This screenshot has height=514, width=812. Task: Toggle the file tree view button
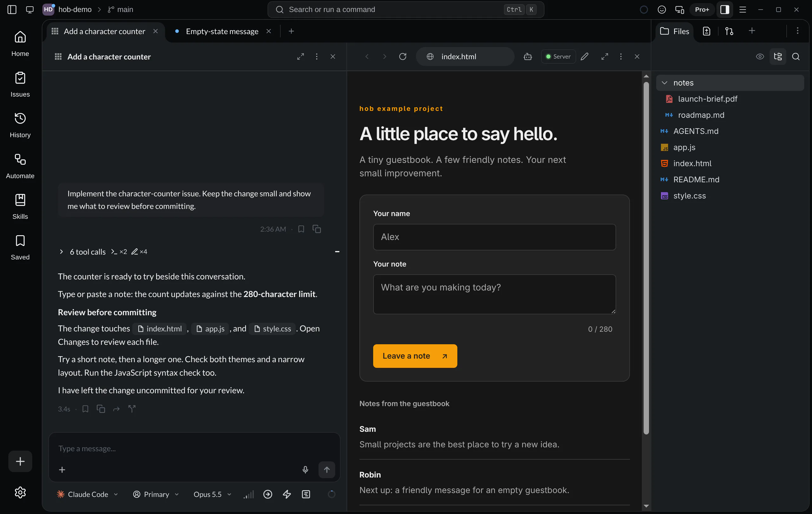point(778,57)
